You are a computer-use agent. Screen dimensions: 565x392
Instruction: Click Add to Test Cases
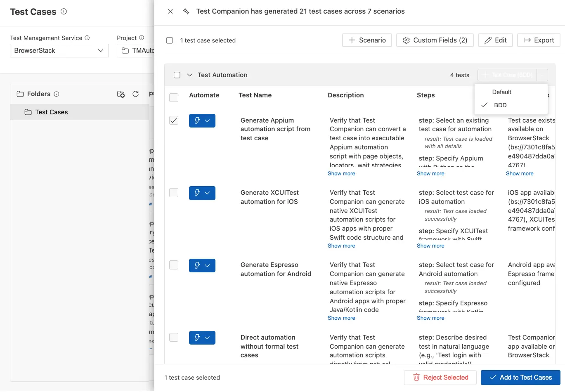[x=520, y=377]
